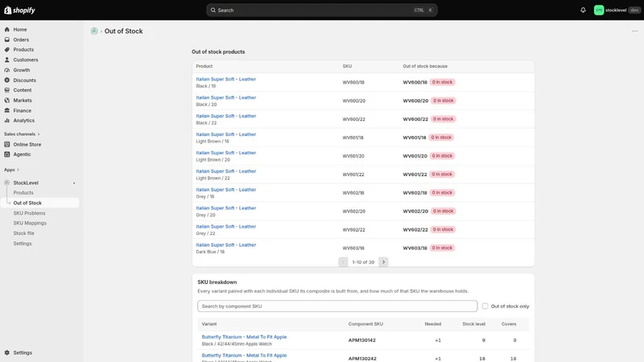Open Italian Super Soft Leather Grey / 18 link
The width and height of the screenshot is (644, 362).
[226, 190]
